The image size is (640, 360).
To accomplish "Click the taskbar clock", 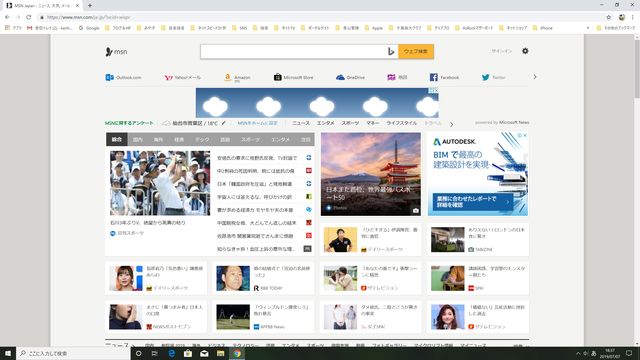I will 610,353.
